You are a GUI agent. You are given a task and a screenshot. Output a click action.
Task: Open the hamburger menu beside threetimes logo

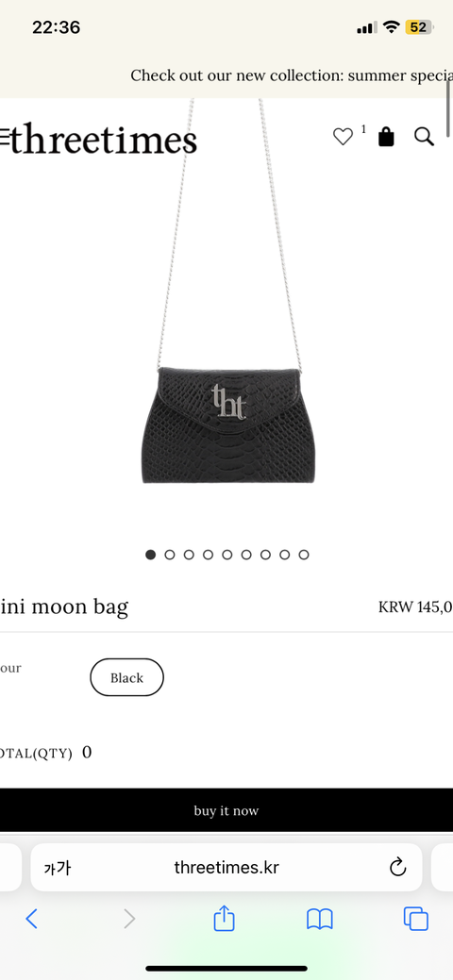(5, 136)
